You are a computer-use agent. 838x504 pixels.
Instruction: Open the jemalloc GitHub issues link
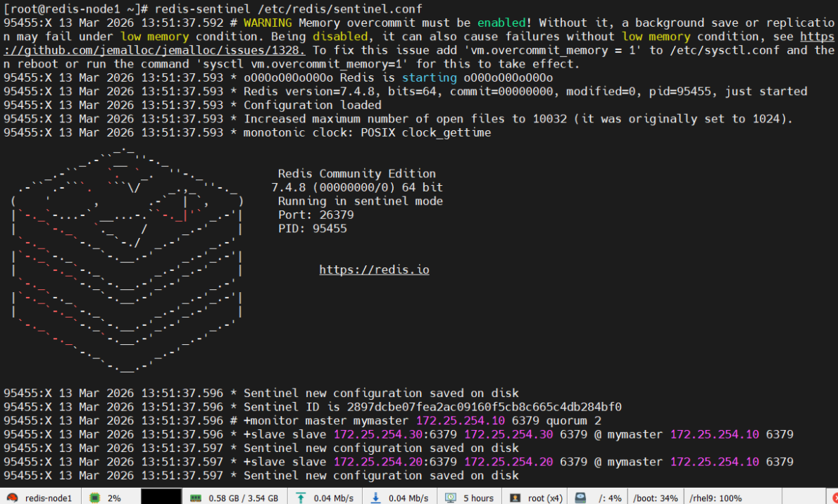coord(154,50)
